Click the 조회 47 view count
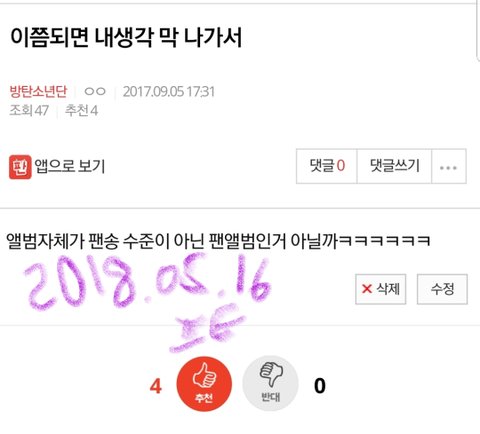480x434 pixels. point(29,111)
